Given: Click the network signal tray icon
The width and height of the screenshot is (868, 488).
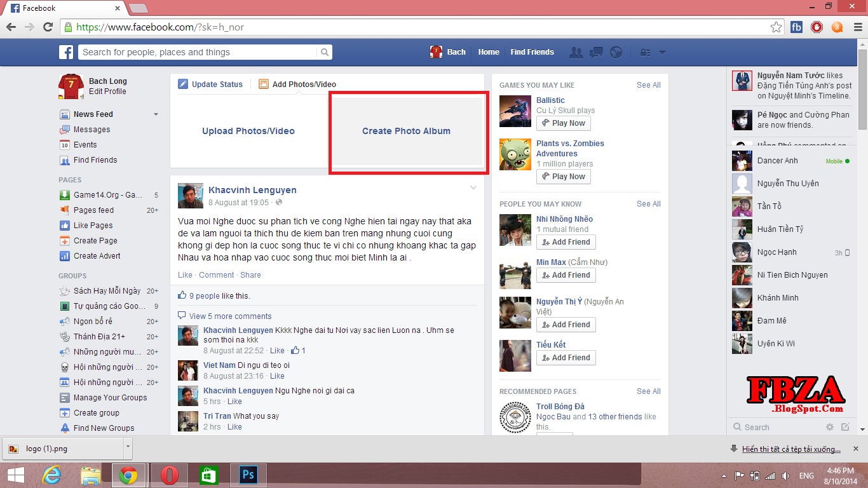Looking at the screenshot, I should 770,475.
